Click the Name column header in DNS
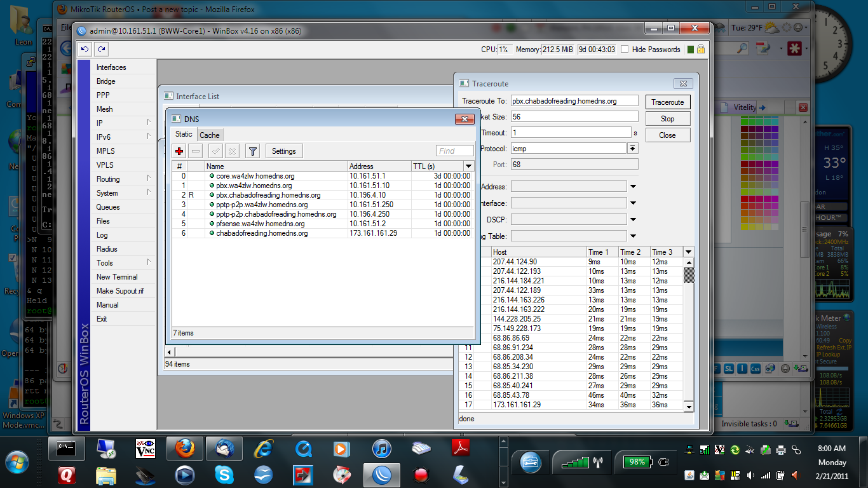This screenshot has width=868, height=488. (276, 166)
